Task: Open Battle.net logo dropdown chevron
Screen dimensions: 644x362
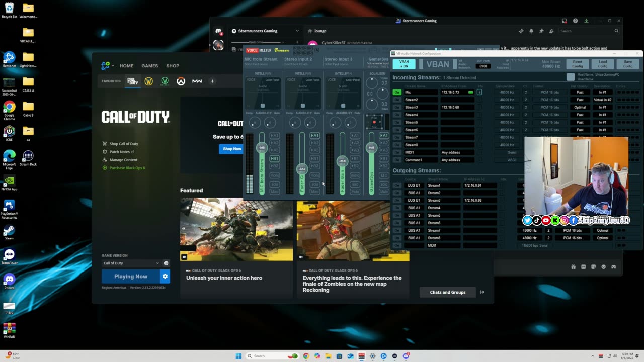Action: (x=113, y=66)
